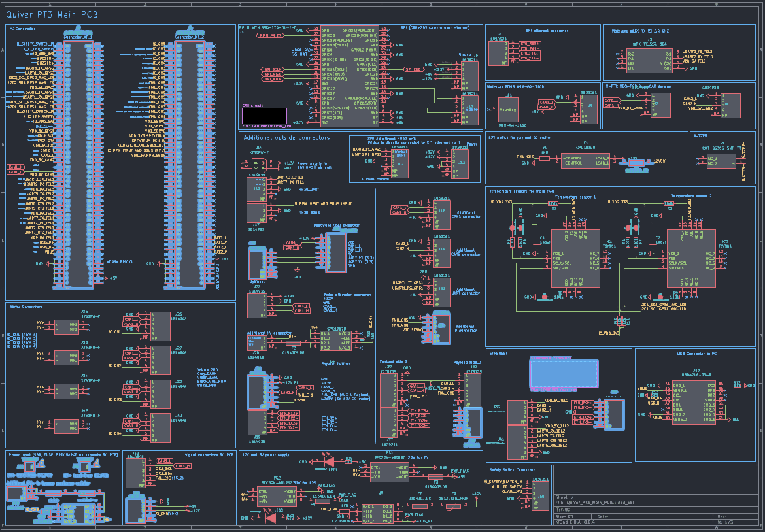Select the TSYS01 temperature sensor IC1 symbol

[575, 258]
